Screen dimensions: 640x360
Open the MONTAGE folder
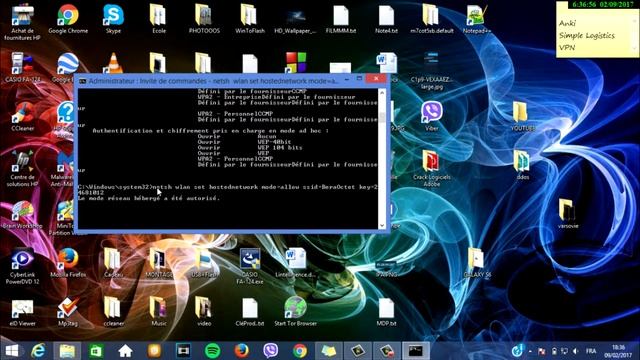(159, 262)
